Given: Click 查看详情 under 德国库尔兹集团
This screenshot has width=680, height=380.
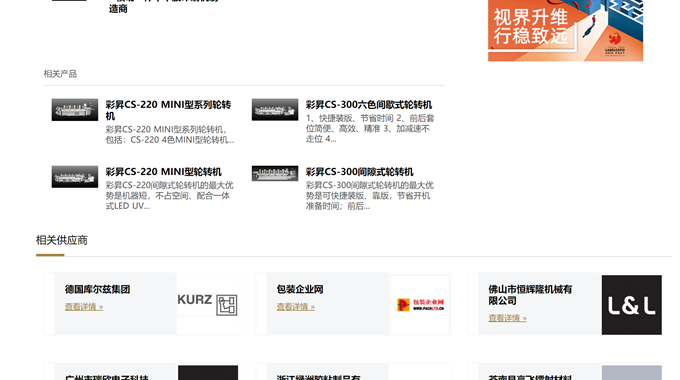Looking at the screenshot, I should tap(84, 307).
